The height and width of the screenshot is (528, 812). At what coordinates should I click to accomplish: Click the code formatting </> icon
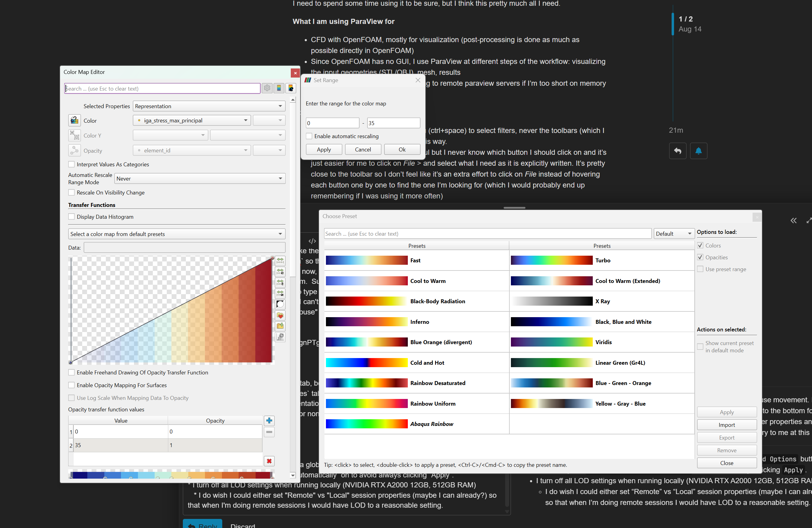pos(312,241)
